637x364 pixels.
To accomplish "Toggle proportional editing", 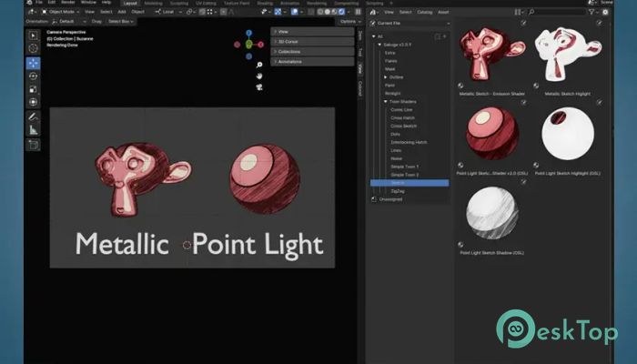I will click(x=224, y=12).
